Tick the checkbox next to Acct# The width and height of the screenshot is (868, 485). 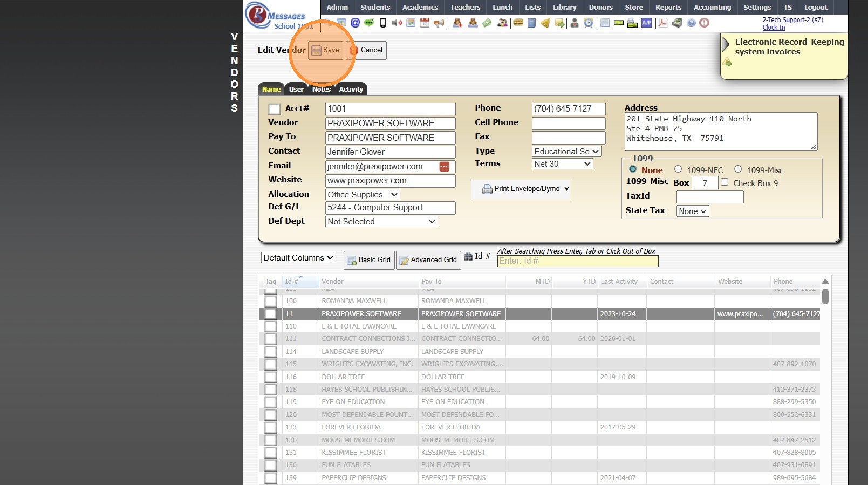pos(275,109)
